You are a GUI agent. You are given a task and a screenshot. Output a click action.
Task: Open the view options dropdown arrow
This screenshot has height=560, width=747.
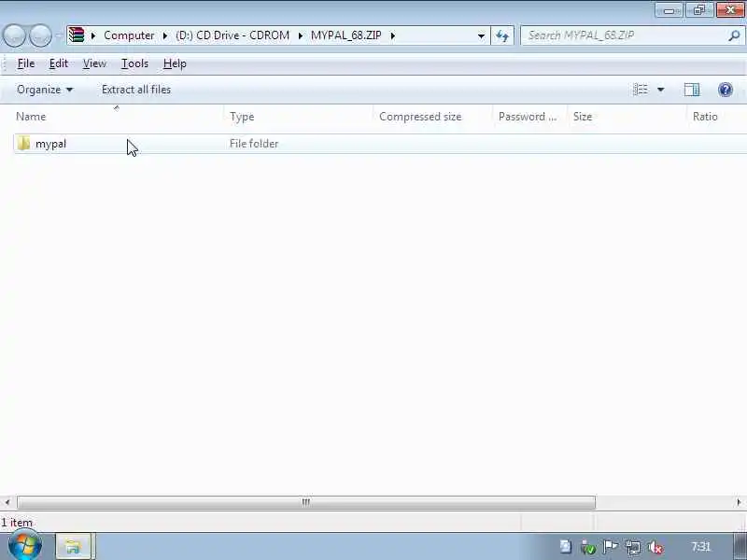(x=660, y=90)
